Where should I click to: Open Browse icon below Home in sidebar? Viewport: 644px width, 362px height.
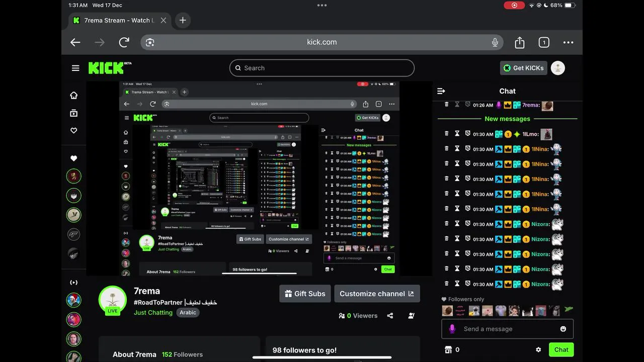[x=74, y=113]
